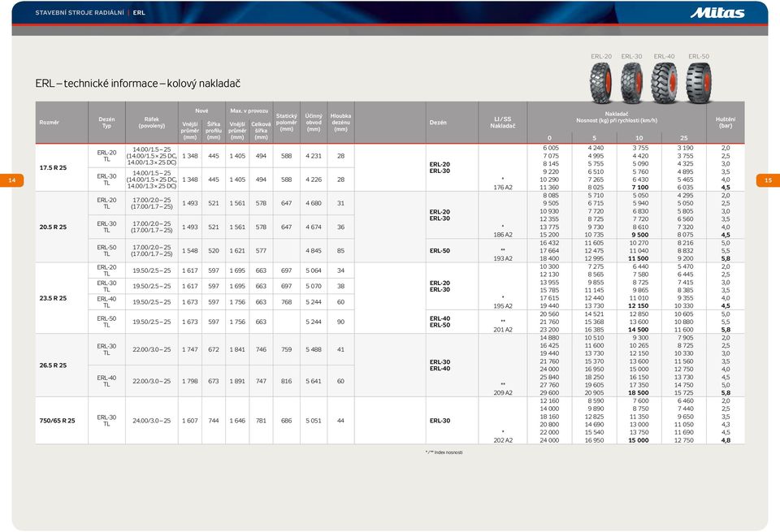Click the "Hloubka dezénu (mm)" column header

point(340,123)
